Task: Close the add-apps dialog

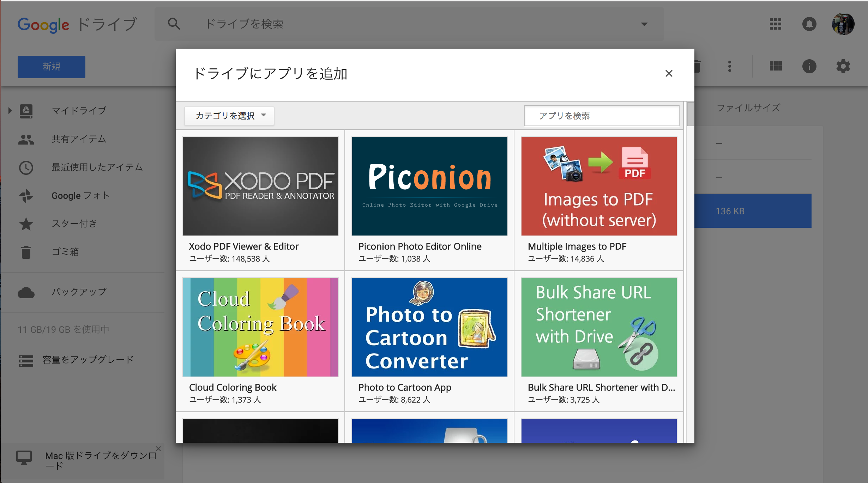Action: pyautogui.click(x=669, y=73)
